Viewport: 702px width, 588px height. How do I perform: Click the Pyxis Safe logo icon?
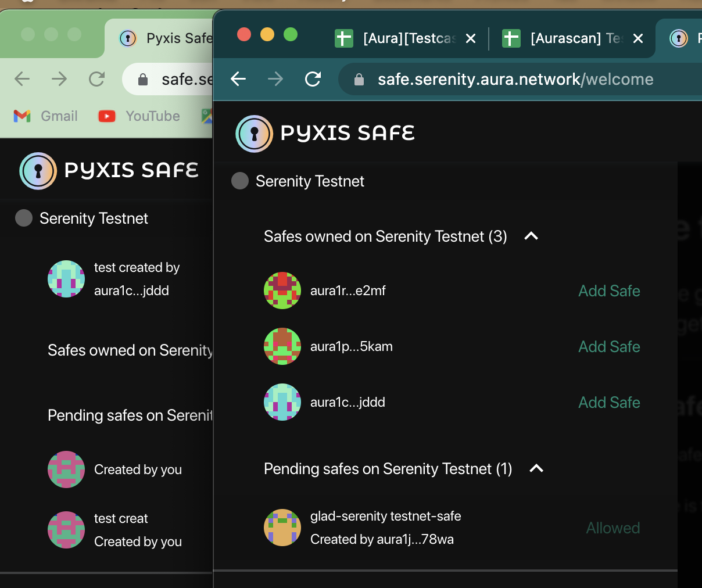pyautogui.click(x=254, y=134)
